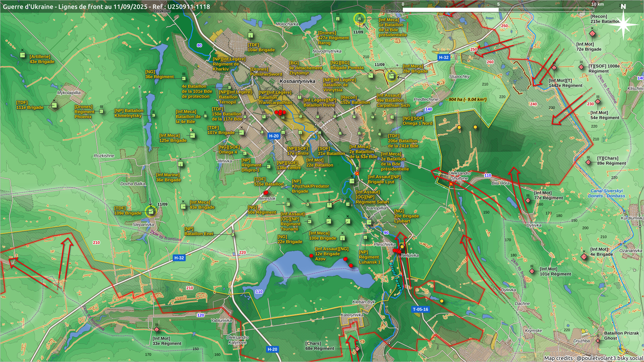The width and height of the screenshot is (644, 362).
Task: Click the -904 ha area change label
Action: click(x=466, y=100)
